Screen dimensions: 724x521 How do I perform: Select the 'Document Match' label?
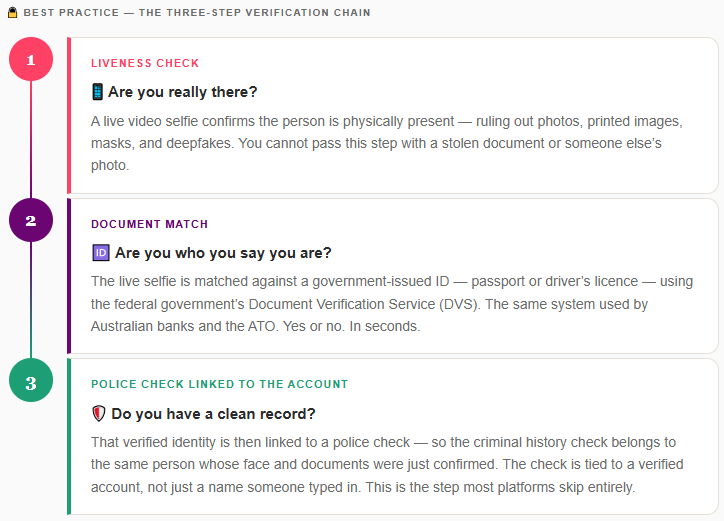(149, 224)
